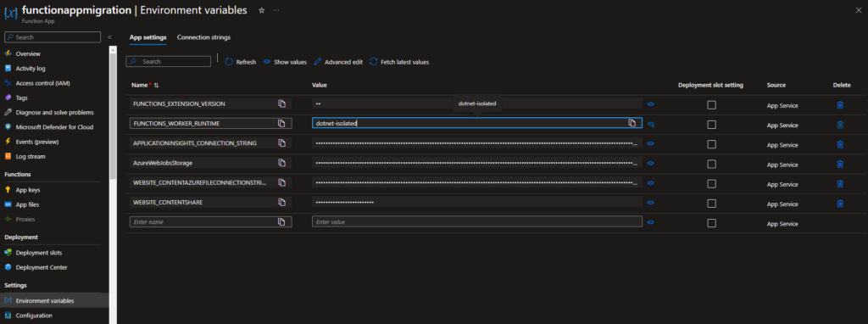Reveal the APPLICATIONINSIGHTS_CONNECTION_STRING value

(650, 143)
